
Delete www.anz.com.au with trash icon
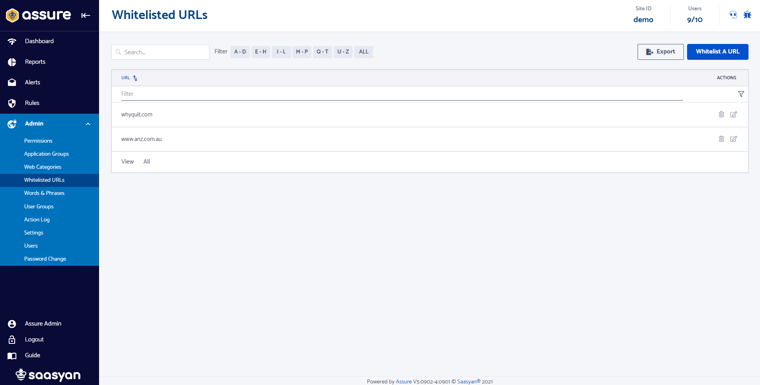(721, 139)
